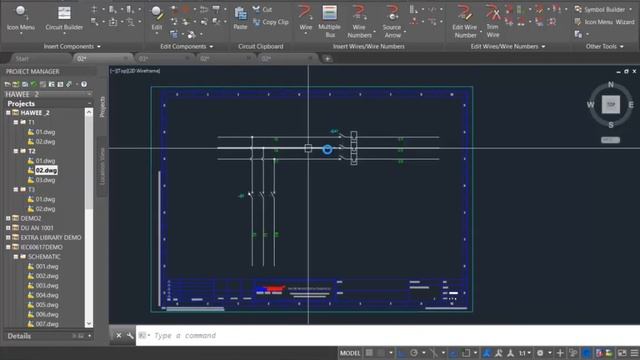Click the Copy Clip button
640x360 pixels.
tap(271, 22)
